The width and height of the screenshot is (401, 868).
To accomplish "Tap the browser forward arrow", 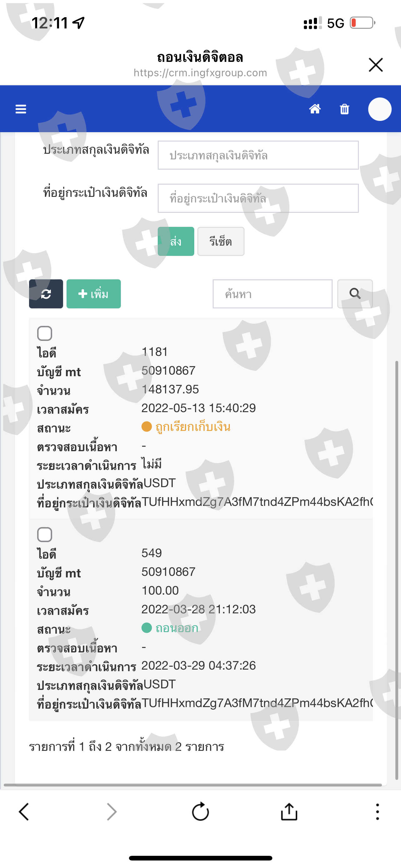I will coord(112,812).
